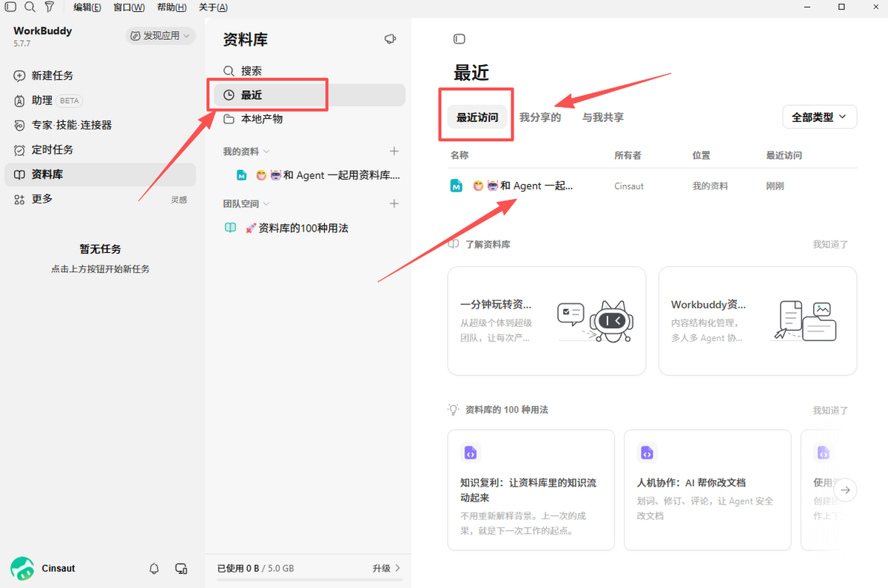Expand the 发现应用 dropdown

[x=161, y=36]
